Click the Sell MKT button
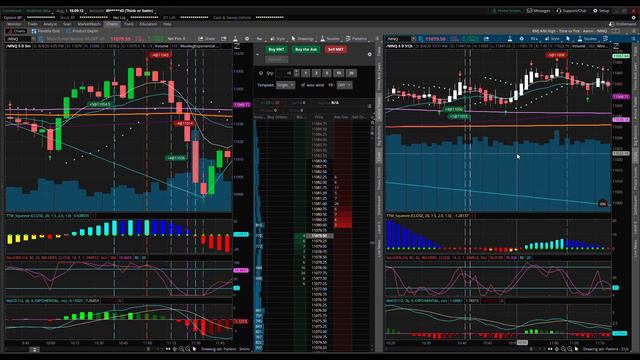This screenshot has width=640, height=360. [x=336, y=49]
